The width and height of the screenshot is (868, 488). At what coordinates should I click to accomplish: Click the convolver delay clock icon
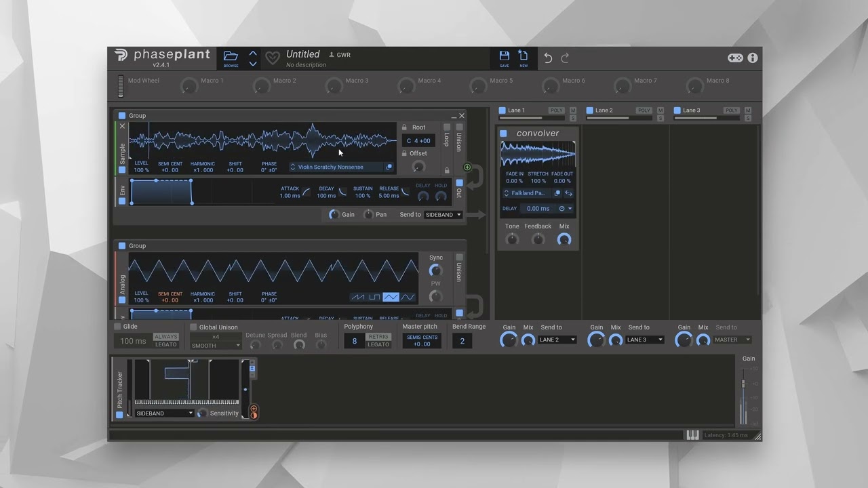(561, 209)
